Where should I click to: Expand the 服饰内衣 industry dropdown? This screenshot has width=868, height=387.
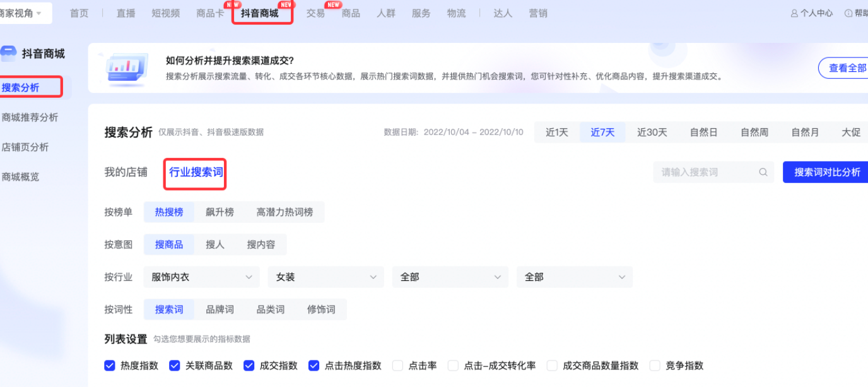(202, 277)
